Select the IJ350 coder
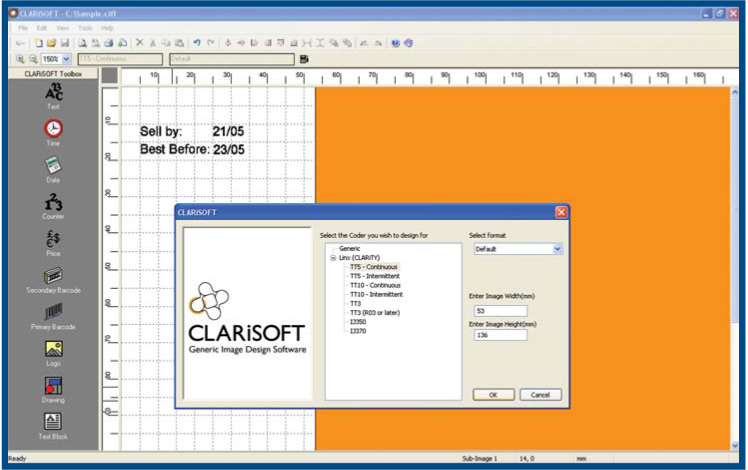This screenshot has width=748, height=470. click(358, 322)
